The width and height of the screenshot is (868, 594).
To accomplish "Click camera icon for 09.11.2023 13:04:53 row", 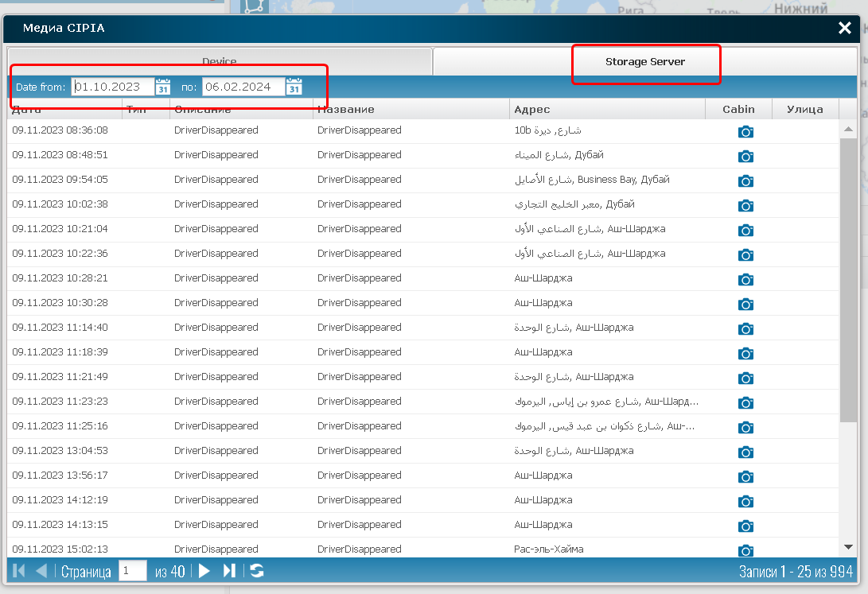I will (x=745, y=452).
